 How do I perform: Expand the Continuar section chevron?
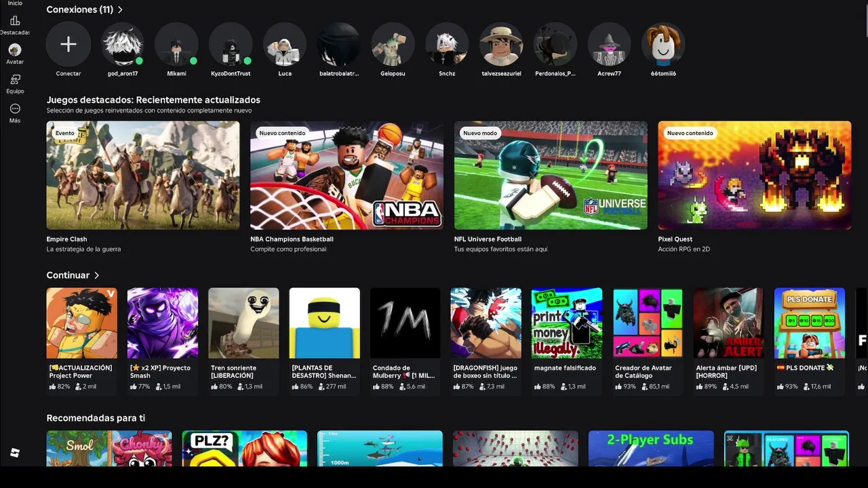(x=97, y=276)
